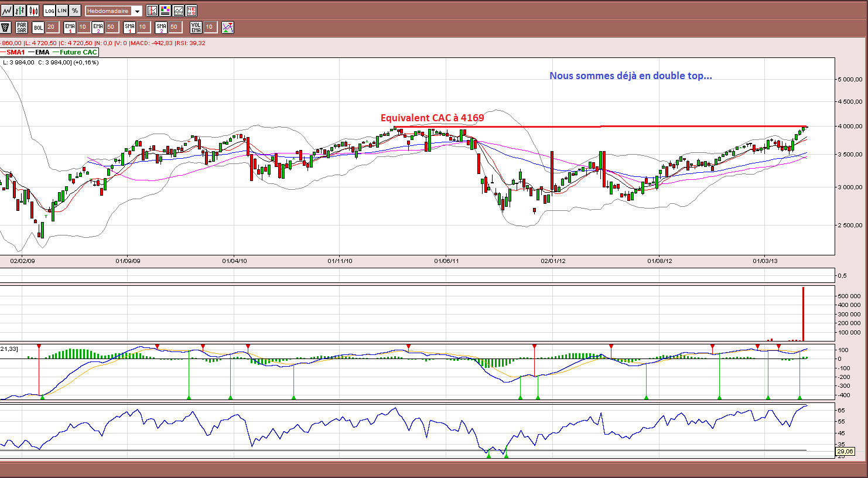Toggle the % percent scale button
The width and height of the screenshot is (868, 478).
(75, 11)
